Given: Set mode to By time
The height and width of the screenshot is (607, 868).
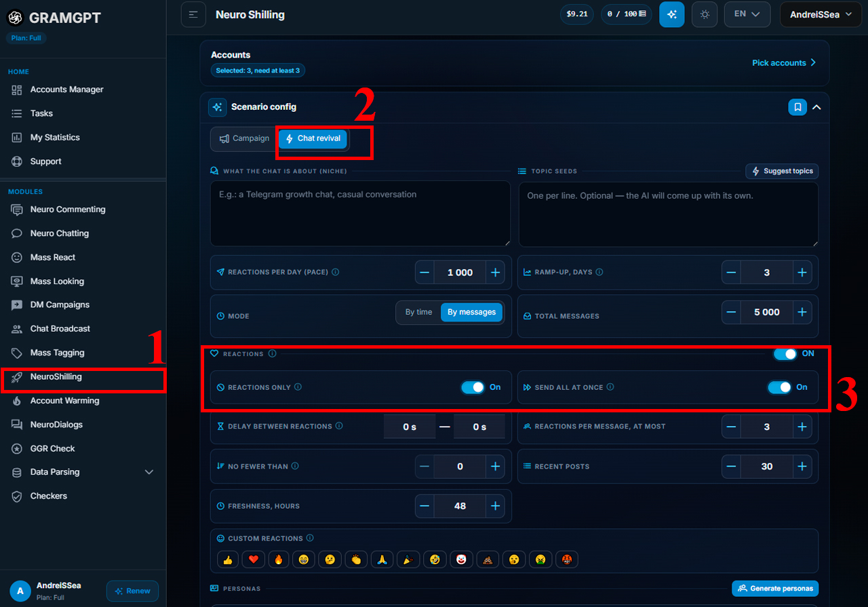Looking at the screenshot, I should point(418,312).
